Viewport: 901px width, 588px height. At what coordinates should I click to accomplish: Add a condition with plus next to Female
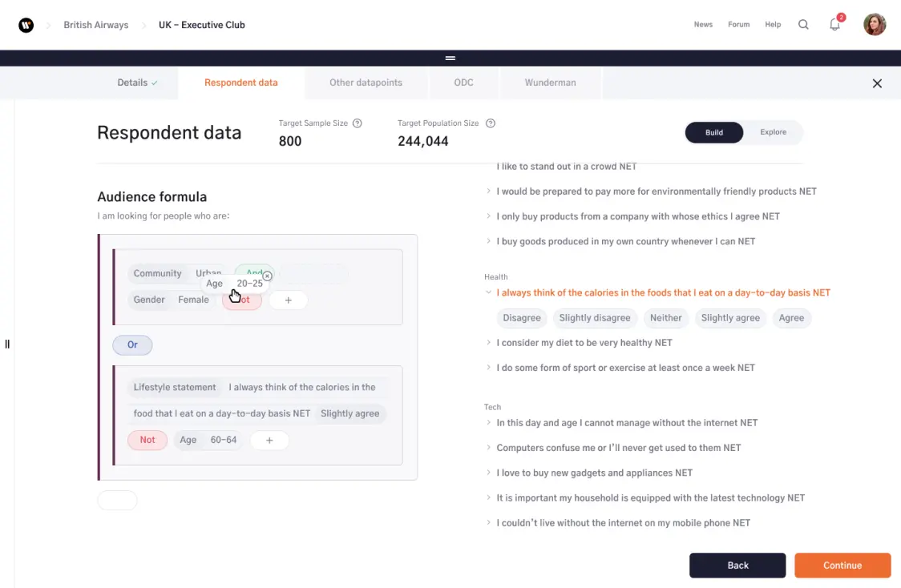[289, 300]
